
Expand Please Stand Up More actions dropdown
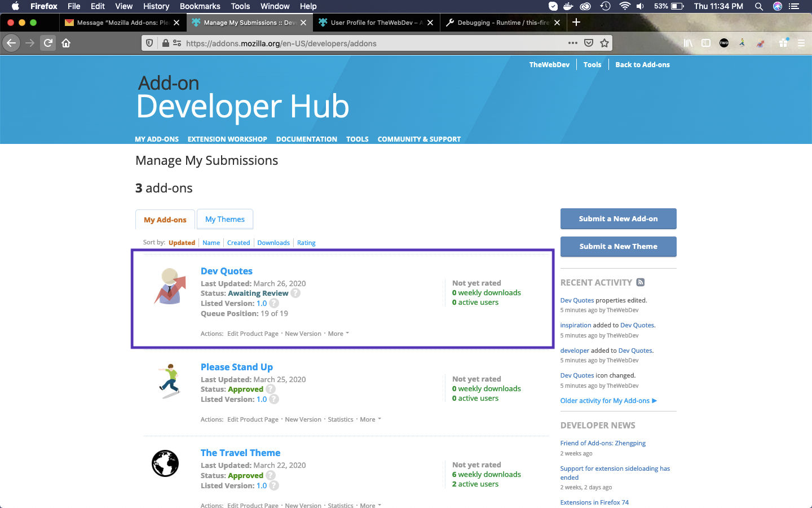pos(370,419)
